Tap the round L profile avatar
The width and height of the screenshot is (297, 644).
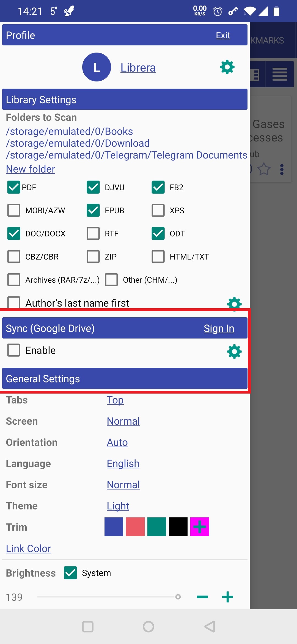[x=97, y=67]
